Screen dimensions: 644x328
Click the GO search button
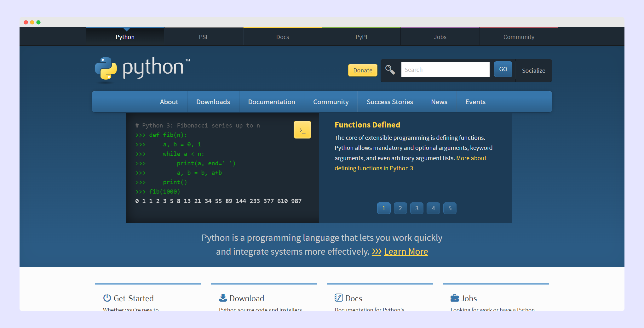click(x=503, y=69)
